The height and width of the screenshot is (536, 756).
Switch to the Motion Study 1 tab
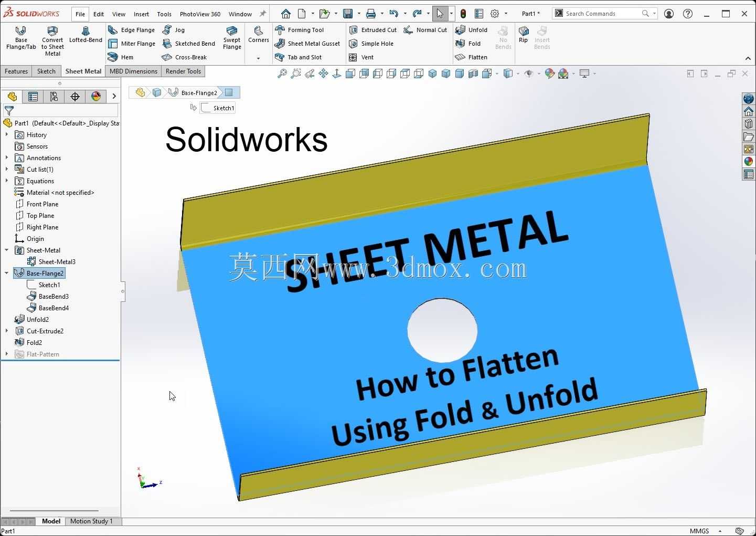[91, 521]
